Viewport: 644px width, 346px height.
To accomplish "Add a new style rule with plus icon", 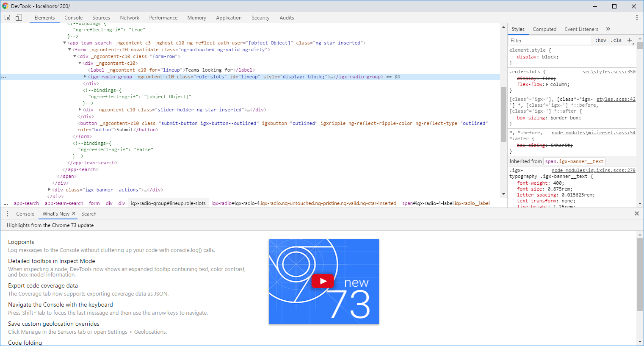I will pos(630,40).
